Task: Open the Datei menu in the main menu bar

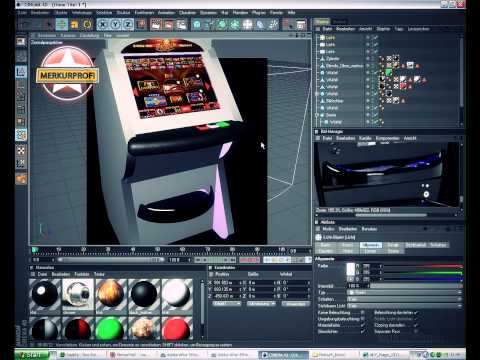Action: tap(23, 13)
